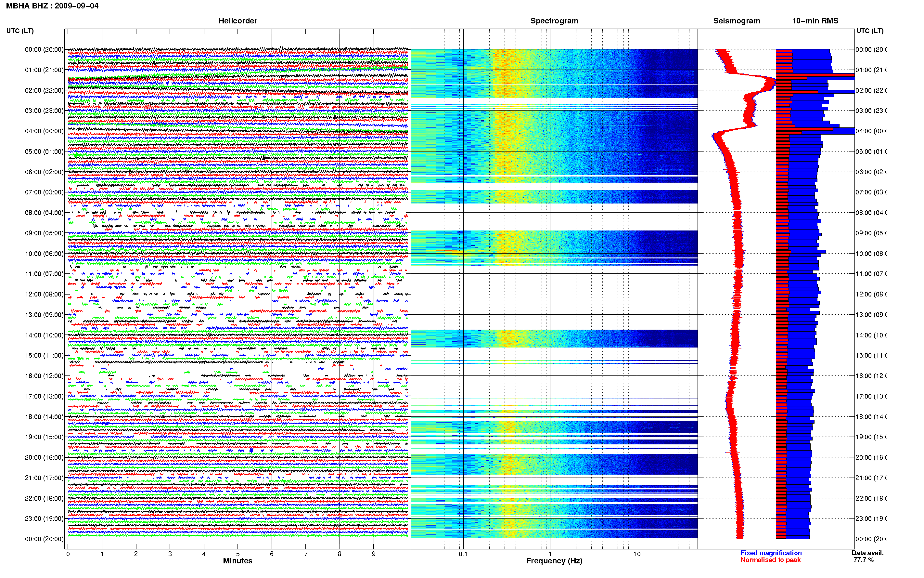This screenshot has height=578, width=924.
Task: Click the left '02:00 (22:00)' time label
Action: (x=44, y=90)
